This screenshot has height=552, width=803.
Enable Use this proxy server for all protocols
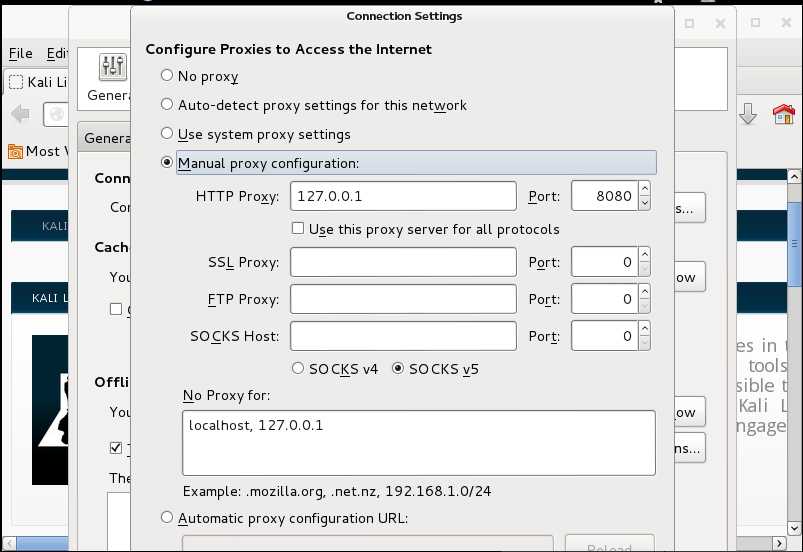(298, 229)
